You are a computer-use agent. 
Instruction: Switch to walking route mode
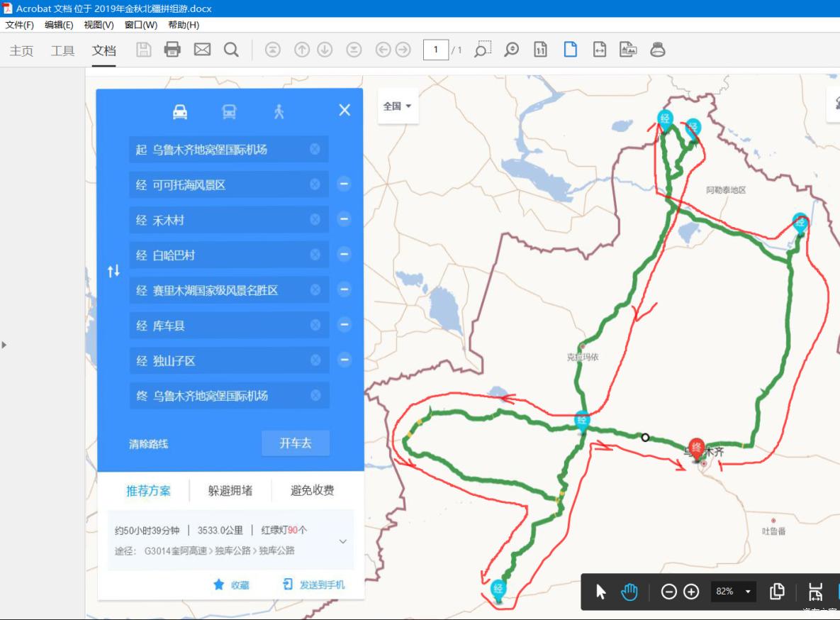coord(279,111)
